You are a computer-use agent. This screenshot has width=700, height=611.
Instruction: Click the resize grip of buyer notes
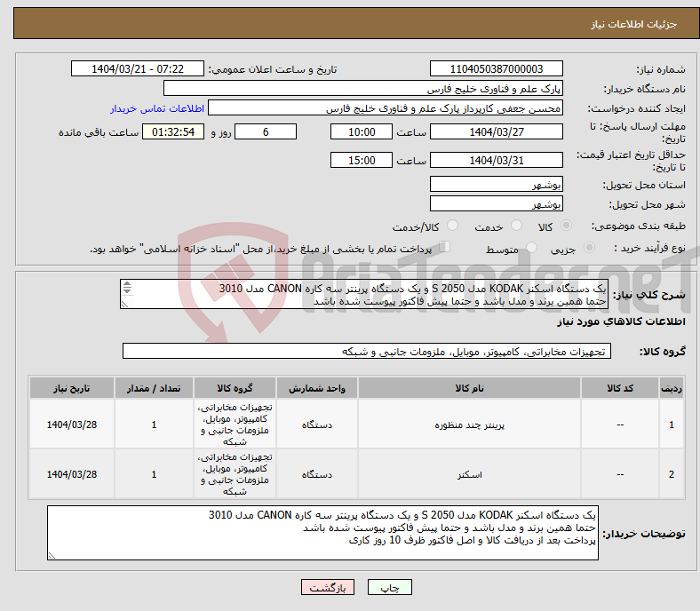click(x=52, y=555)
